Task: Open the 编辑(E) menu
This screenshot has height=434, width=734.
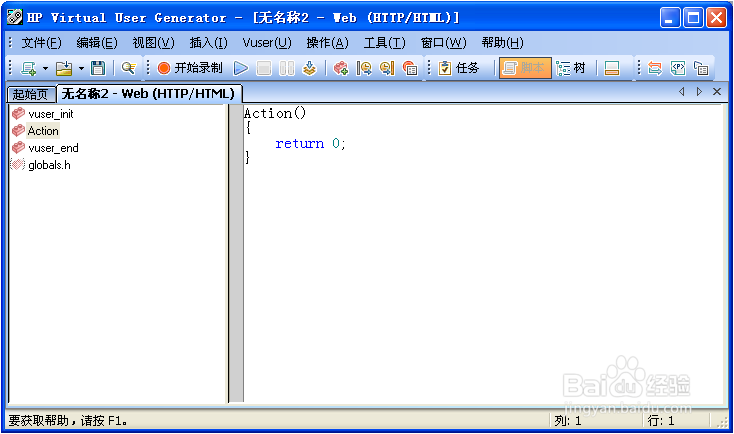Action: [x=97, y=43]
